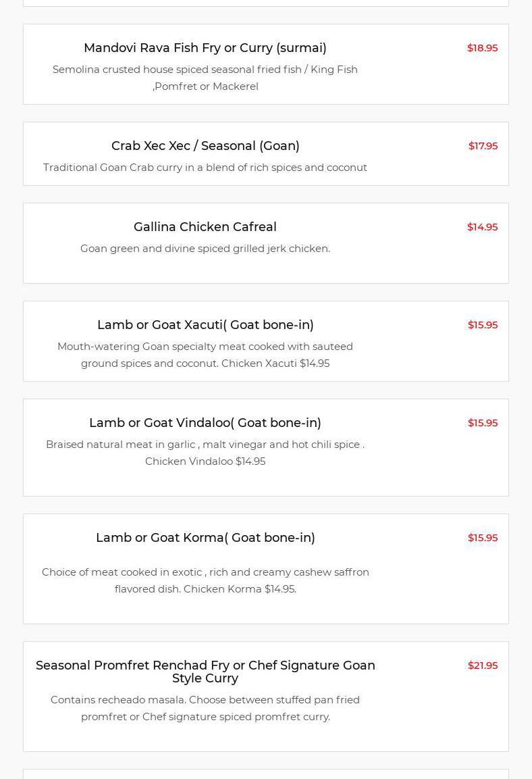532x779 pixels.
Task: Choose the Lamb or Goat Korma title
Action: click(205, 538)
